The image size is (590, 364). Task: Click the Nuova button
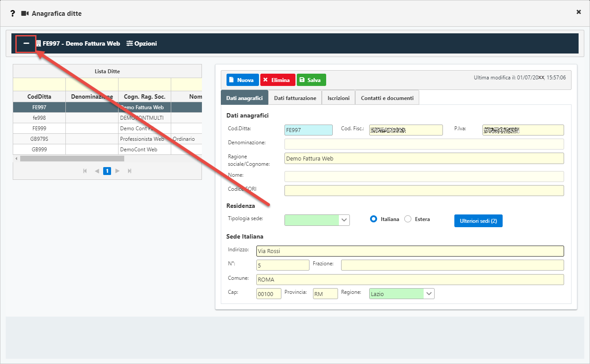click(242, 80)
